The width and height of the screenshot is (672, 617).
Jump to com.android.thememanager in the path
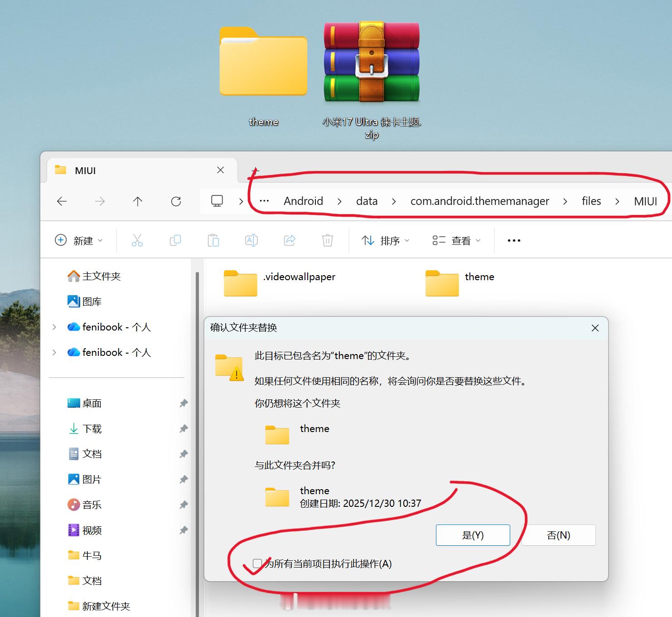(x=480, y=201)
